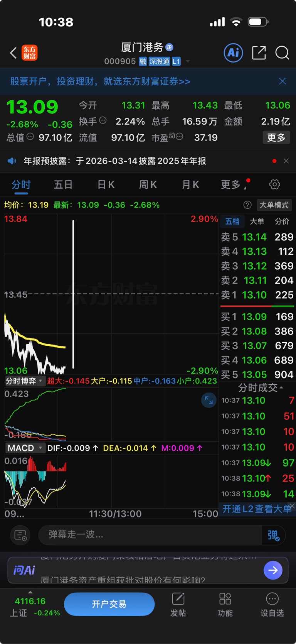The image size is (296, 644).
Task: Switch to the 周K chart tab
Action: pos(148,184)
